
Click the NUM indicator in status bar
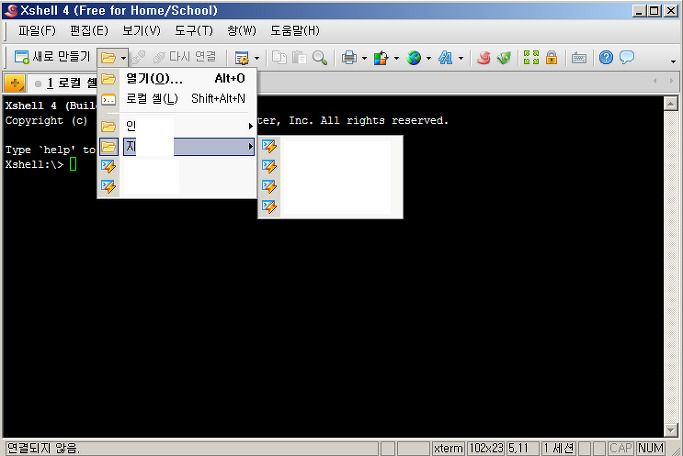(x=651, y=448)
